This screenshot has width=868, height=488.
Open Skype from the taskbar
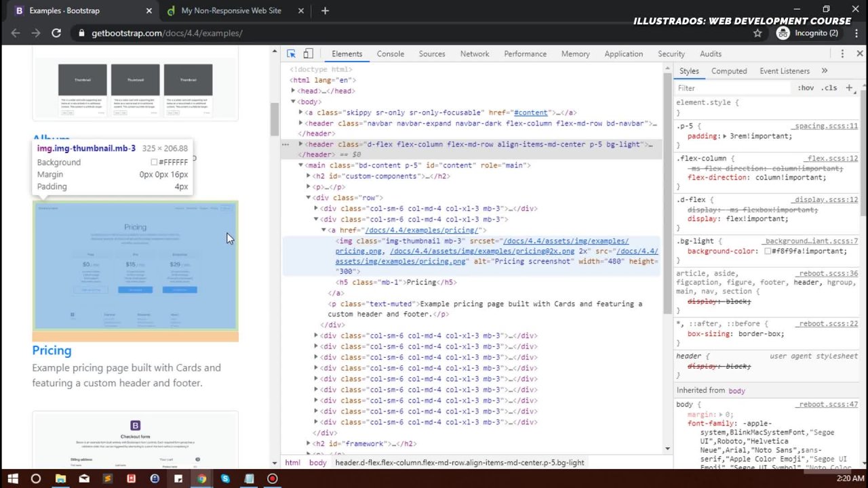click(226, 479)
